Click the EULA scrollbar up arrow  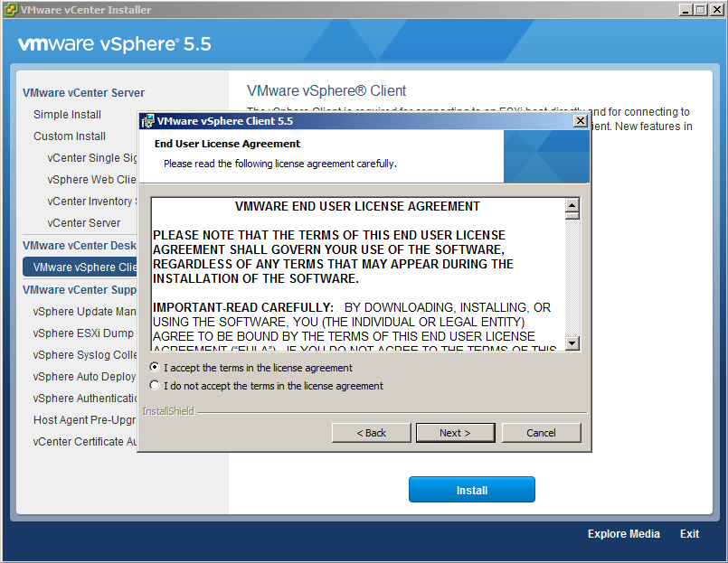(572, 205)
